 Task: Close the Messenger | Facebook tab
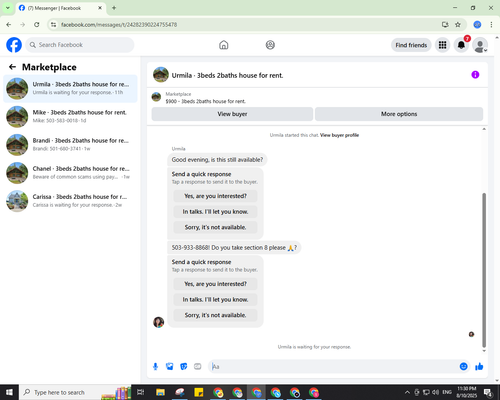100,8
